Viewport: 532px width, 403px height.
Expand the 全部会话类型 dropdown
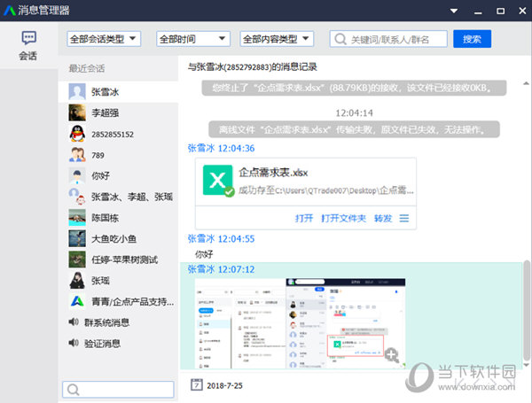(104, 39)
